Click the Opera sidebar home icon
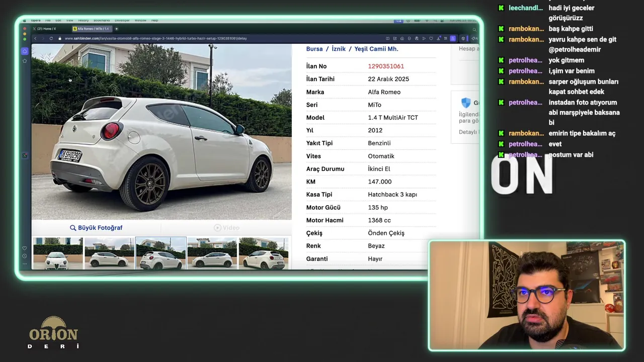This screenshot has height=362, width=644. (25, 51)
